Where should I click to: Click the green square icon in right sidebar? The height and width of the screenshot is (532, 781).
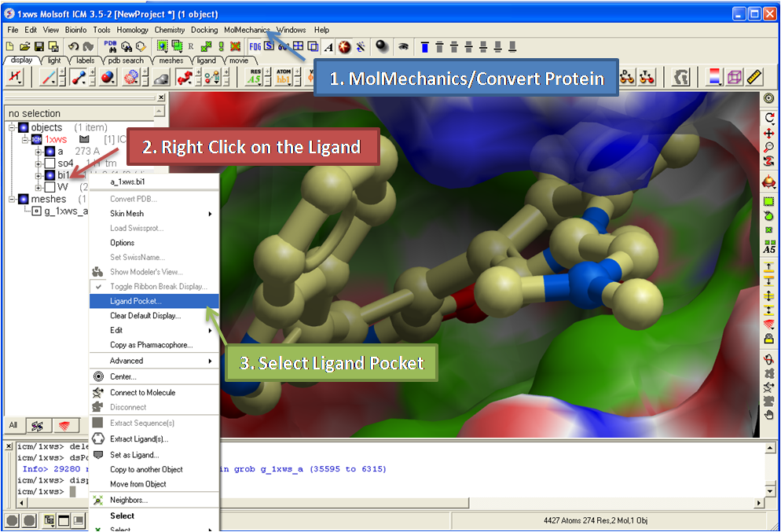pos(769,201)
